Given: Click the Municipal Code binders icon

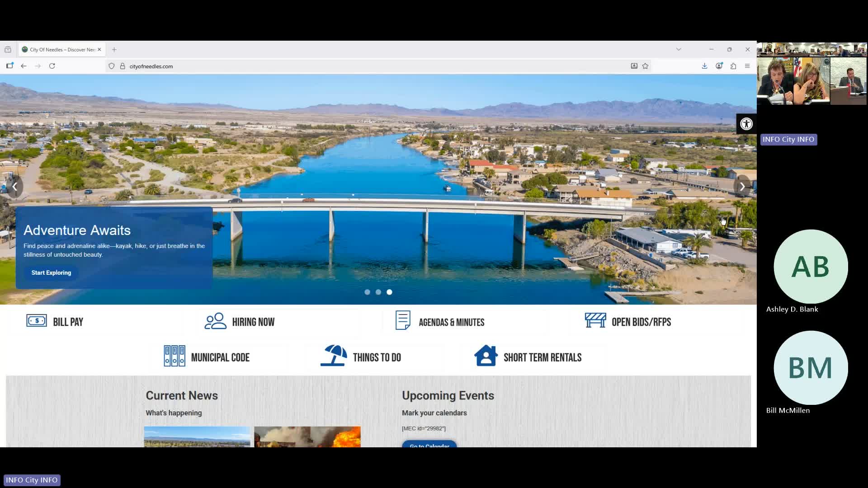Looking at the screenshot, I should point(175,356).
